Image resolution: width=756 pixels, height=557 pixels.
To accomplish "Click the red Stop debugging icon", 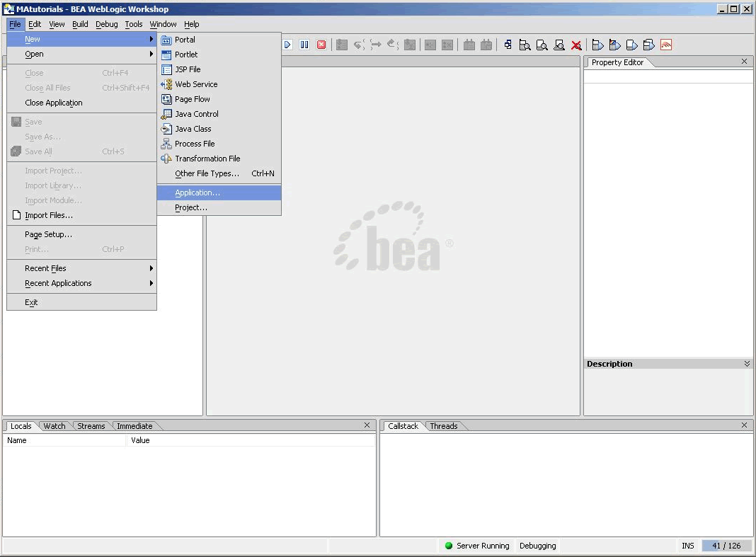I will [321, 45].
